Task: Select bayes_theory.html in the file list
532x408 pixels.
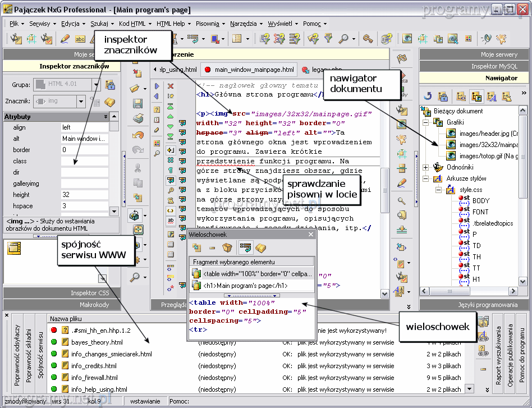Action: (97, 342)
